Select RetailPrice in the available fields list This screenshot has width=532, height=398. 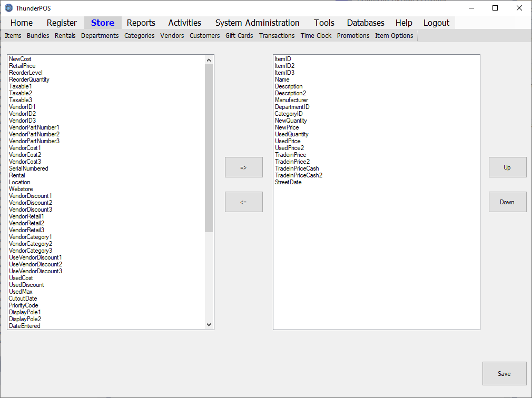[22, 66]
